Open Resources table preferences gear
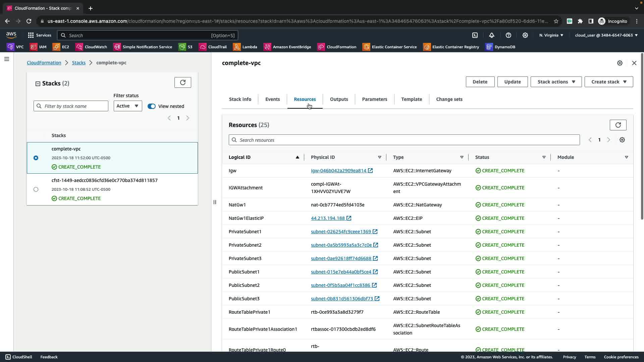The image size is (644, 362). (622, 140)
